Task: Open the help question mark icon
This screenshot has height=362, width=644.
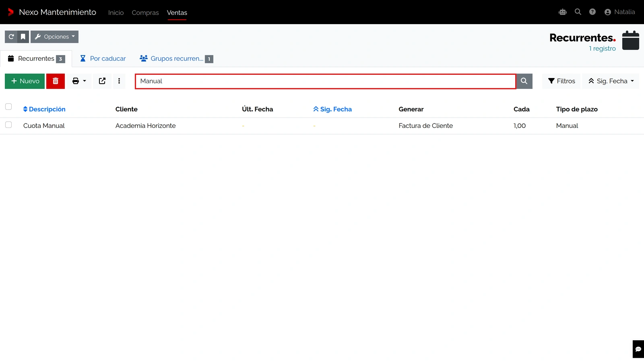Action: pos(592,12)
